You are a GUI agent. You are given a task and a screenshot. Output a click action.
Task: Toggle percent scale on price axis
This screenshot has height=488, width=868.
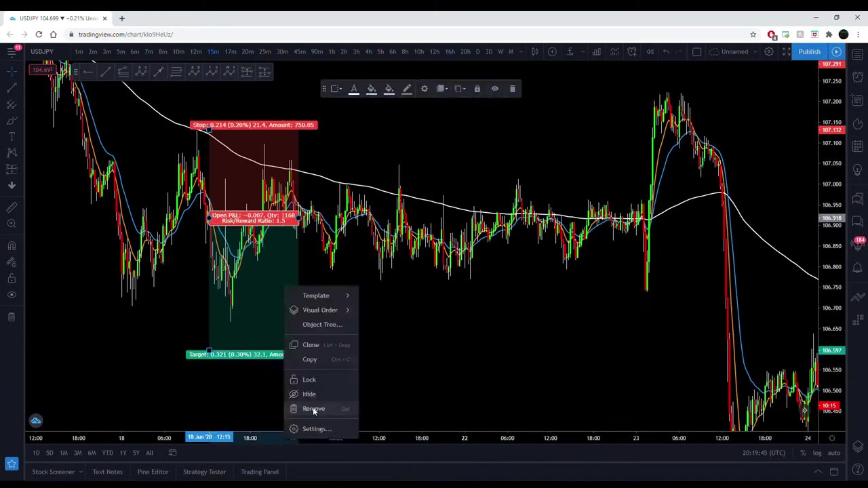pyautogui.click(x=803, y=453)
